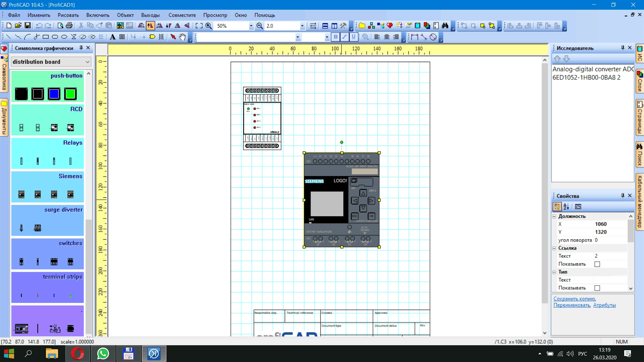
Task: Edit the X position value 1060
Action: point(610,224)
